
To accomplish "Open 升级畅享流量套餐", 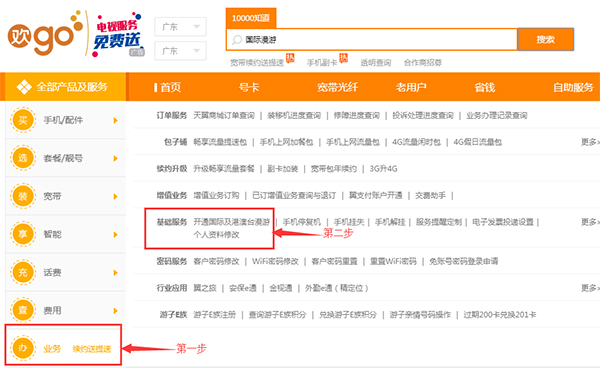I will point(224,168).
